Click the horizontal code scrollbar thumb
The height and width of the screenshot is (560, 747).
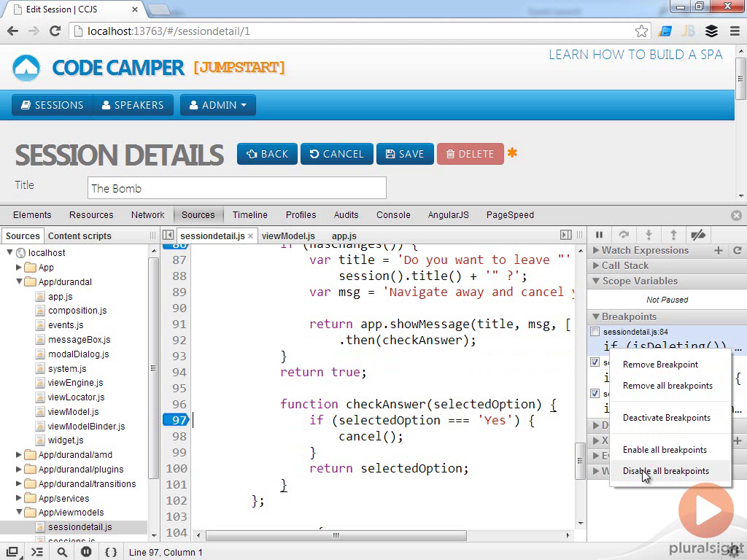click(336, 535)
